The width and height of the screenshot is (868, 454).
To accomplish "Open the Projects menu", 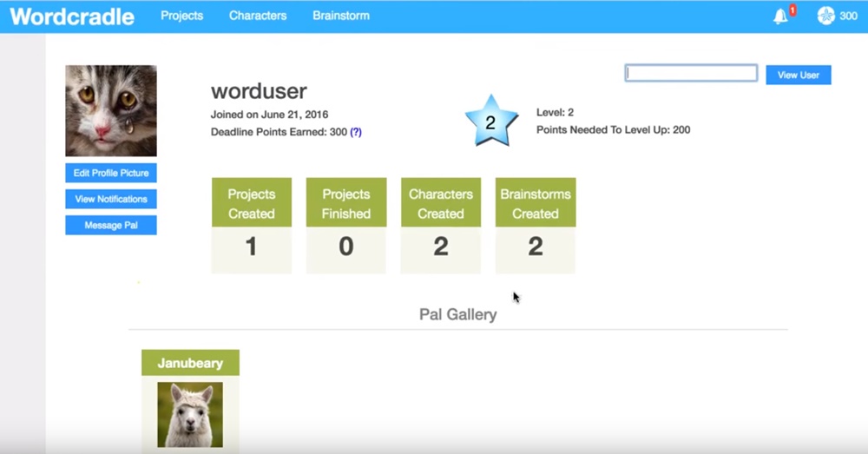I will [x=181, y=16].
